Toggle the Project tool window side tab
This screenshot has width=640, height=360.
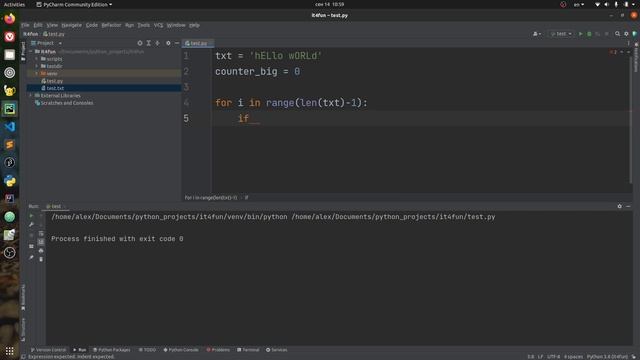pyautogui.click(x=23, y=51)
